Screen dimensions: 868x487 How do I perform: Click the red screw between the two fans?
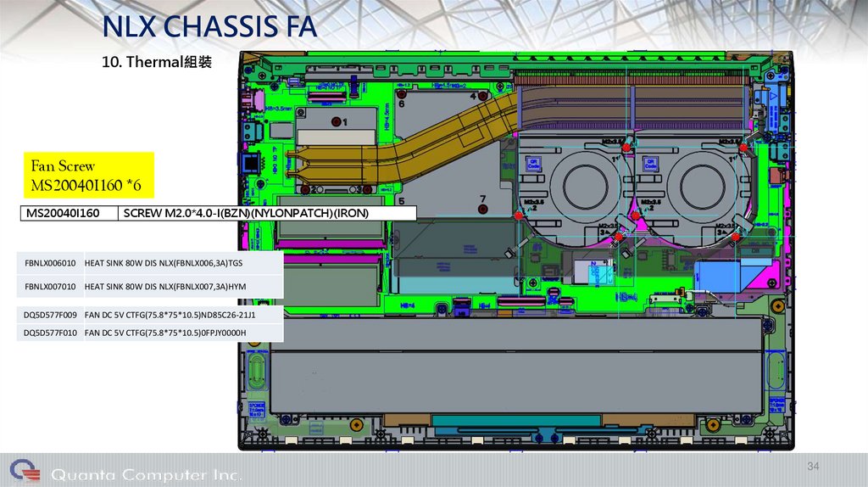(636, 215)
